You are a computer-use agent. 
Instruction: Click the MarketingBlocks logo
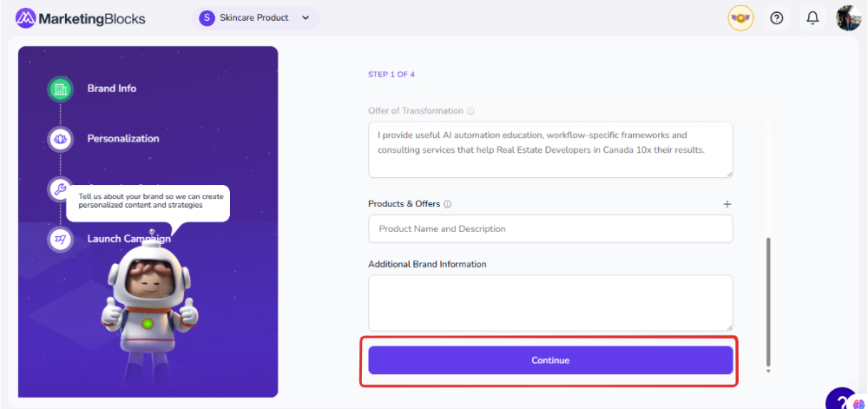[80, 18]
